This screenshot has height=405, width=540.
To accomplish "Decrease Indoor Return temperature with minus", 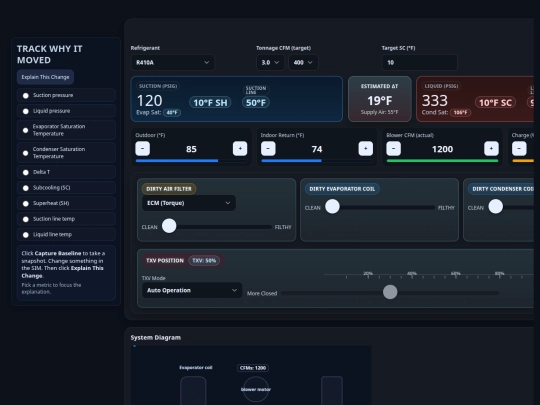I will coord(268,148).
